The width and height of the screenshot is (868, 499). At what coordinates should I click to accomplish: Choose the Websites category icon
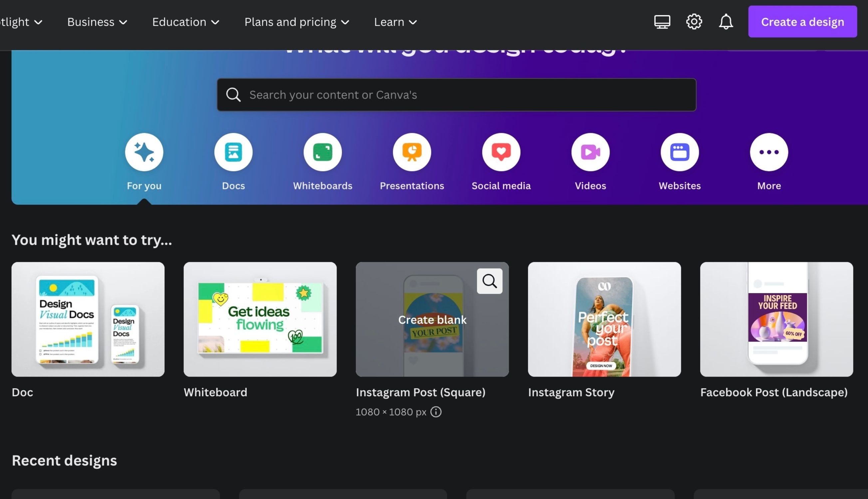point(680,152)
